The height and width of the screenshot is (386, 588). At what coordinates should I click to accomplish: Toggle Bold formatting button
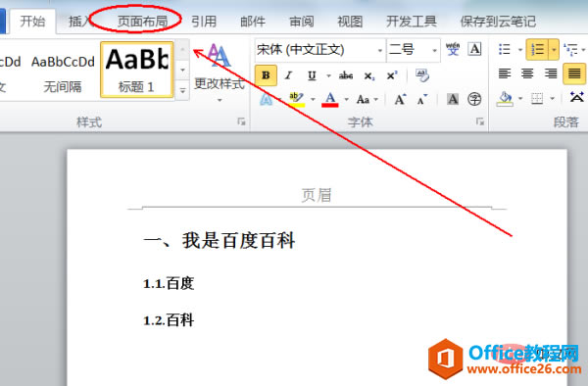click(x=266, y=75)
